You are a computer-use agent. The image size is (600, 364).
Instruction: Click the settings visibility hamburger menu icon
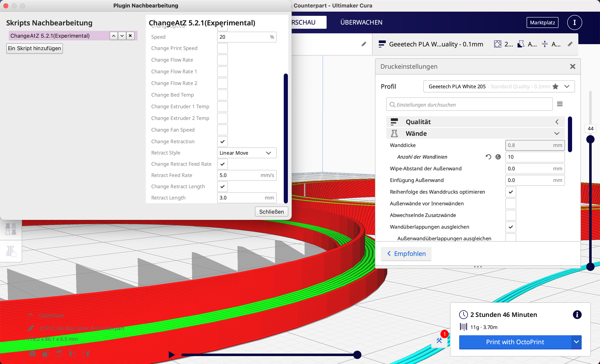click(560, 104)
